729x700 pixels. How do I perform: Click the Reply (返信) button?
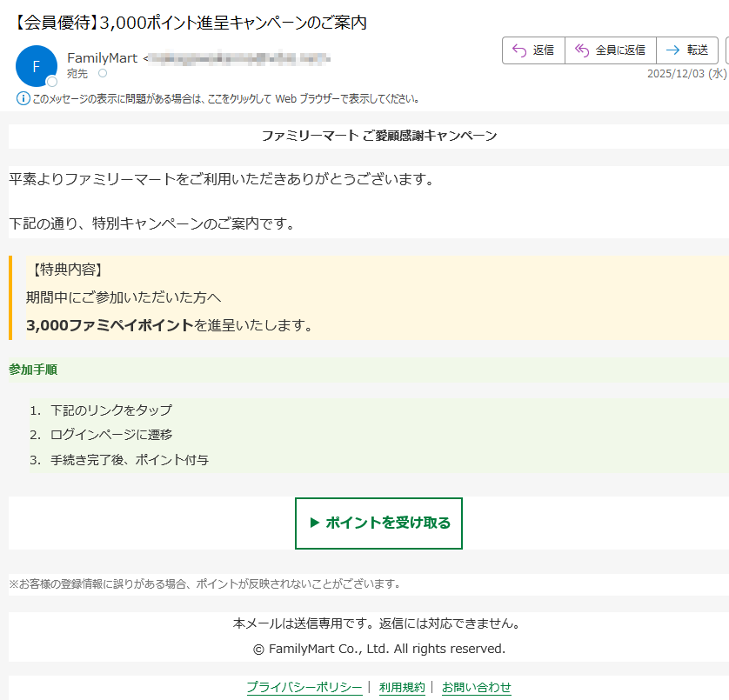pyautogui.click(x=533, y=50)
